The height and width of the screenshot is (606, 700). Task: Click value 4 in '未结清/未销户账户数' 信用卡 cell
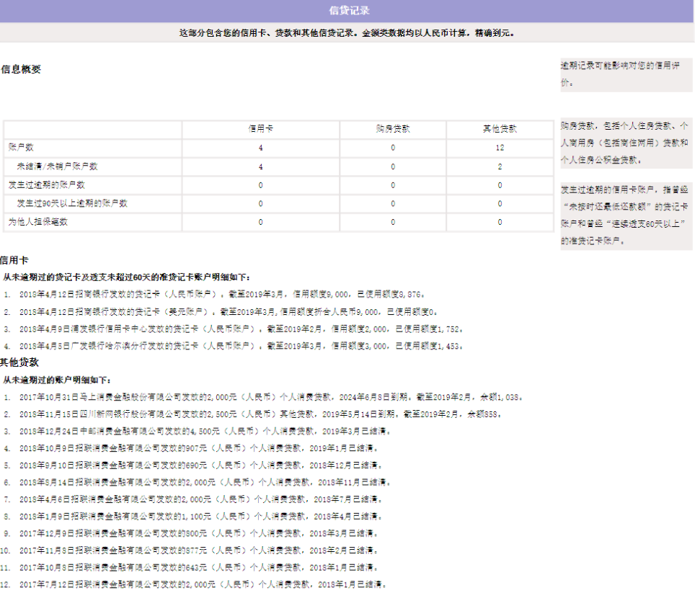[261, 167]
